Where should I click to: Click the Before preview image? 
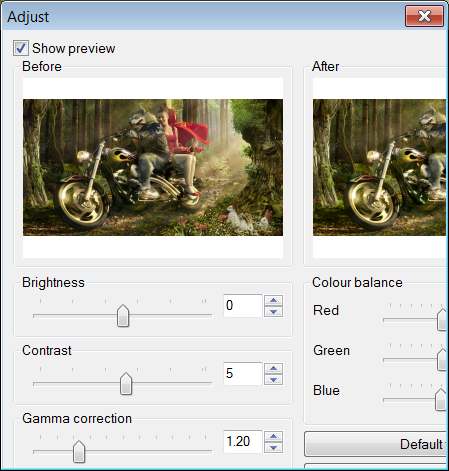point(153,167)
